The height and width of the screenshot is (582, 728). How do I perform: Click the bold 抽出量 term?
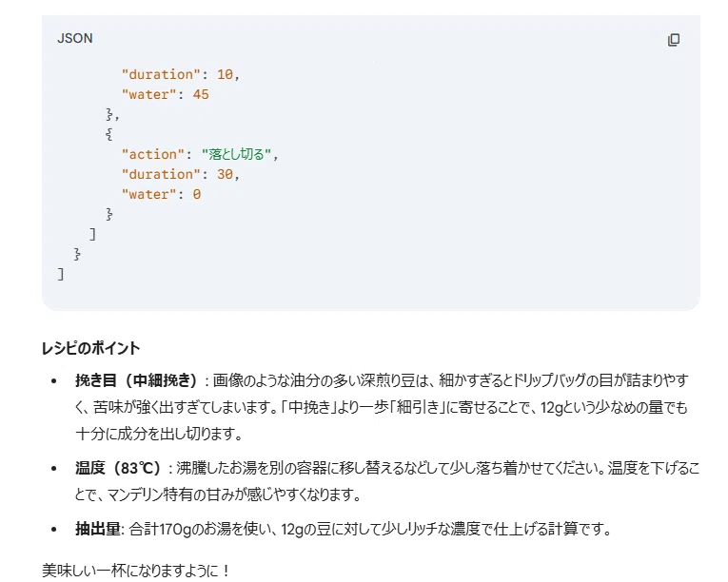[97, 529]
